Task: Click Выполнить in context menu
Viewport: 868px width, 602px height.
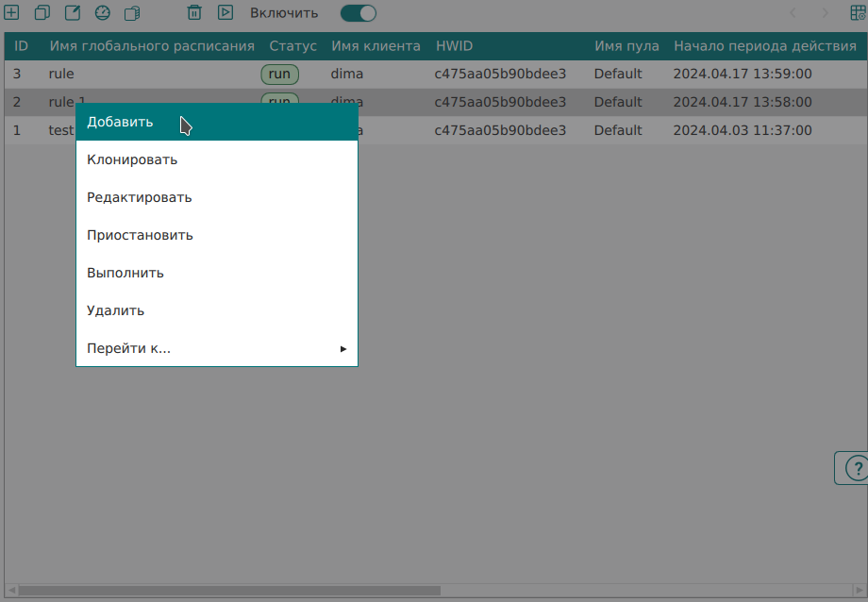Action: tap(216, 273)
